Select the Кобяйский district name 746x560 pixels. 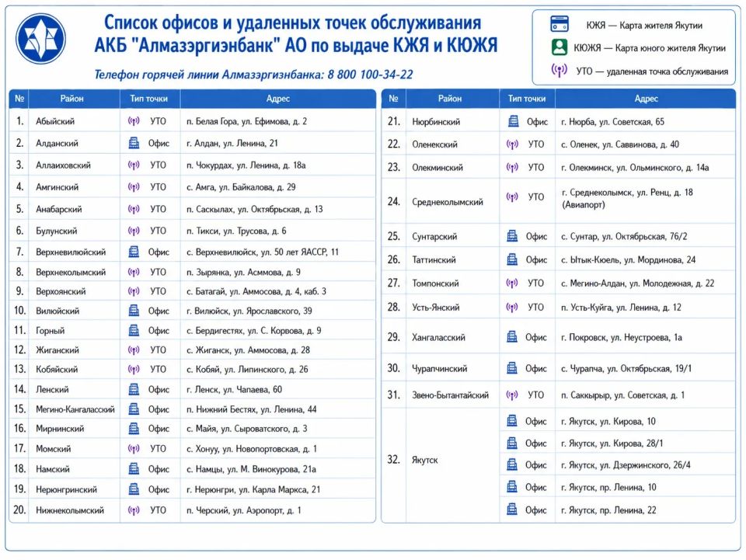coord(57,370)
